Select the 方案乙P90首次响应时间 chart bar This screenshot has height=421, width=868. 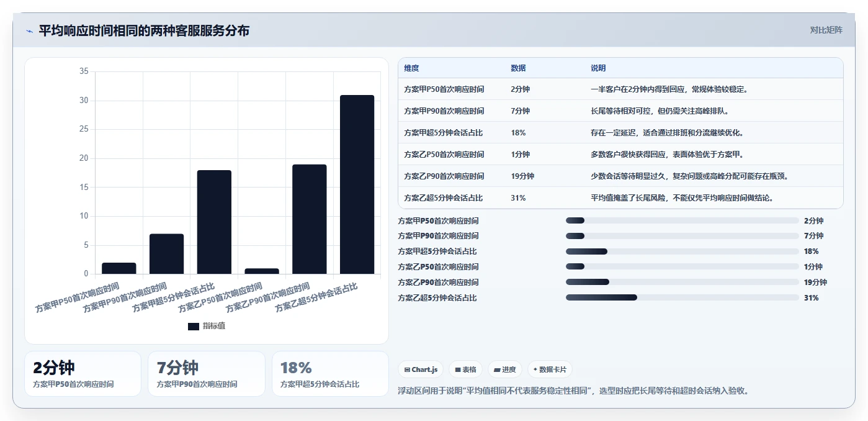(x=310, y=219)
